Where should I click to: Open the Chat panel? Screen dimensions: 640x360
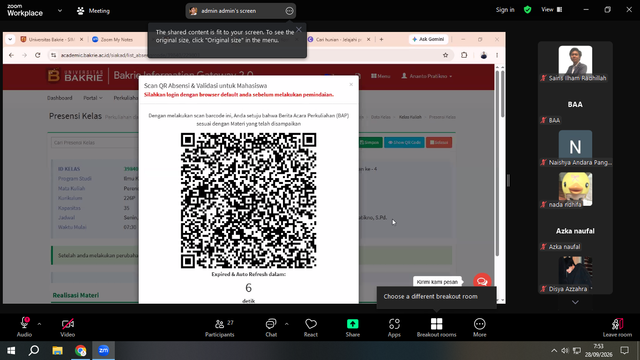click(271, 327)
